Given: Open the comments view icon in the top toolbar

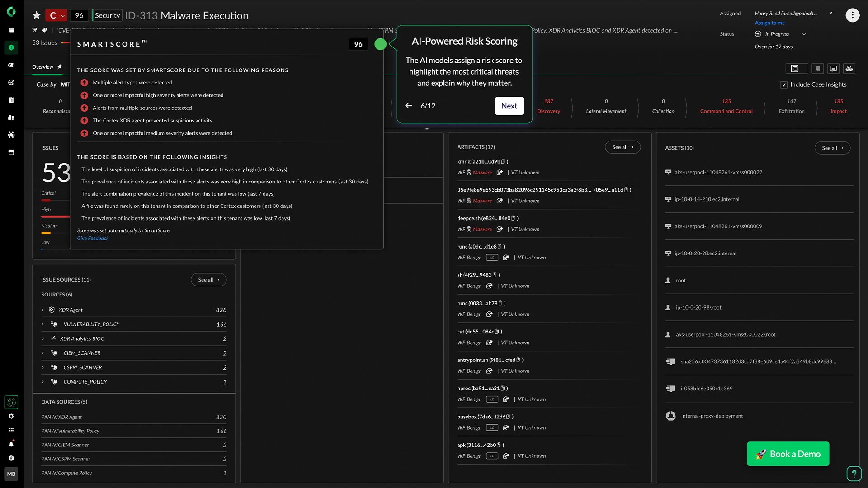Looking at the screenshot, I should 833,68.
